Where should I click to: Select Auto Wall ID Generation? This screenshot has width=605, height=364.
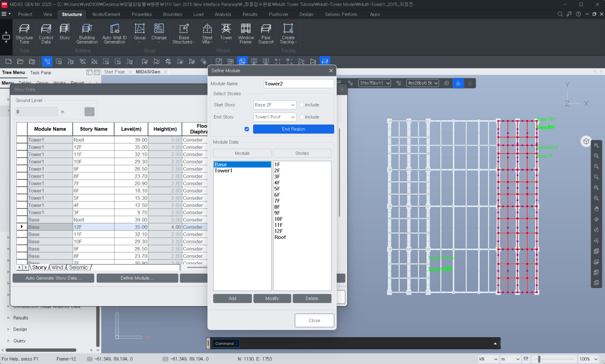click(x=114, y=33)
